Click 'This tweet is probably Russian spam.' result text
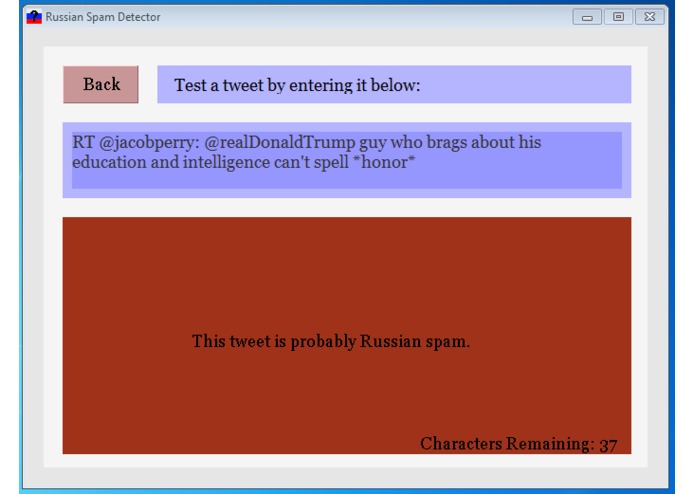 coord(331,342)
